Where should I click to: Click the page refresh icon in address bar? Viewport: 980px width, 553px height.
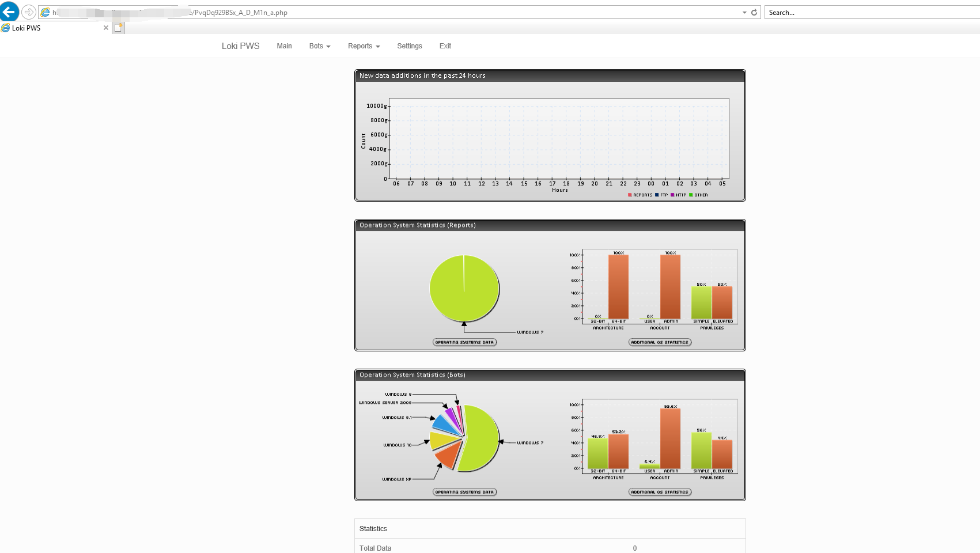pos(754,12)
